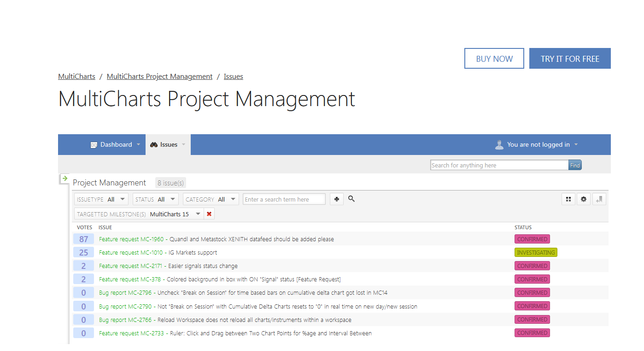Screen dimensions: 644x351
Task: Remove the Targetted Milestone filter with red X
Action: coord(209,214)
